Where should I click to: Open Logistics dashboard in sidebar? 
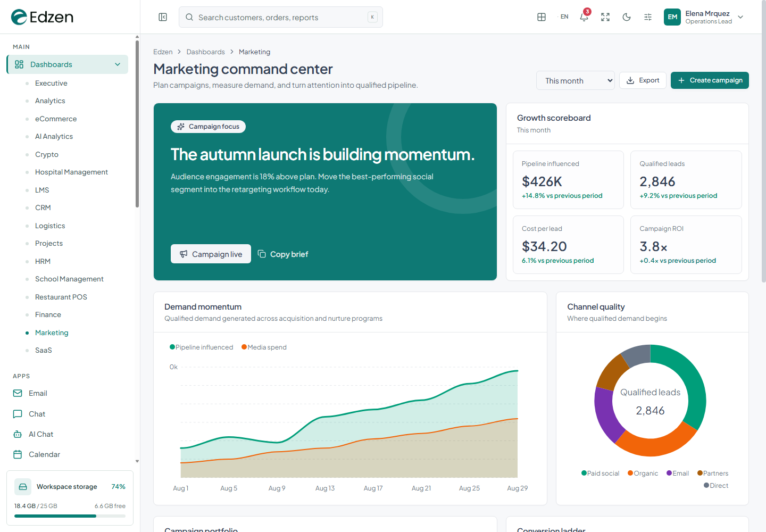[x=50, y=226]
